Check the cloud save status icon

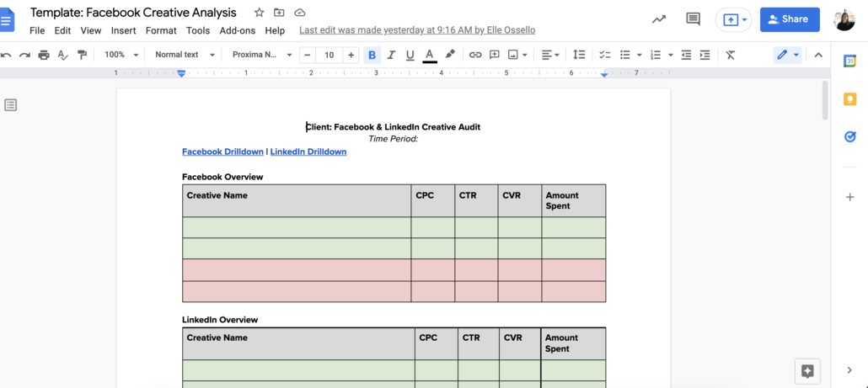tap(299, 13)
